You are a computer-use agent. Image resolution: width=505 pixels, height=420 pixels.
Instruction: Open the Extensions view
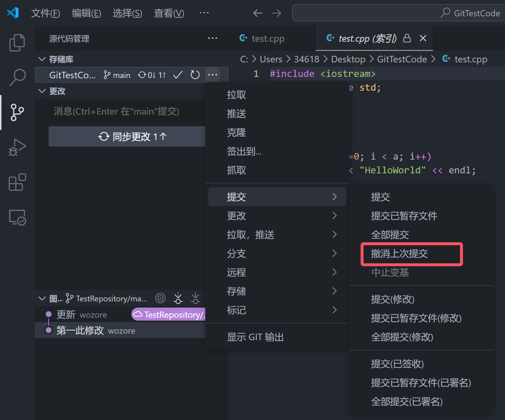click(17, 182)
